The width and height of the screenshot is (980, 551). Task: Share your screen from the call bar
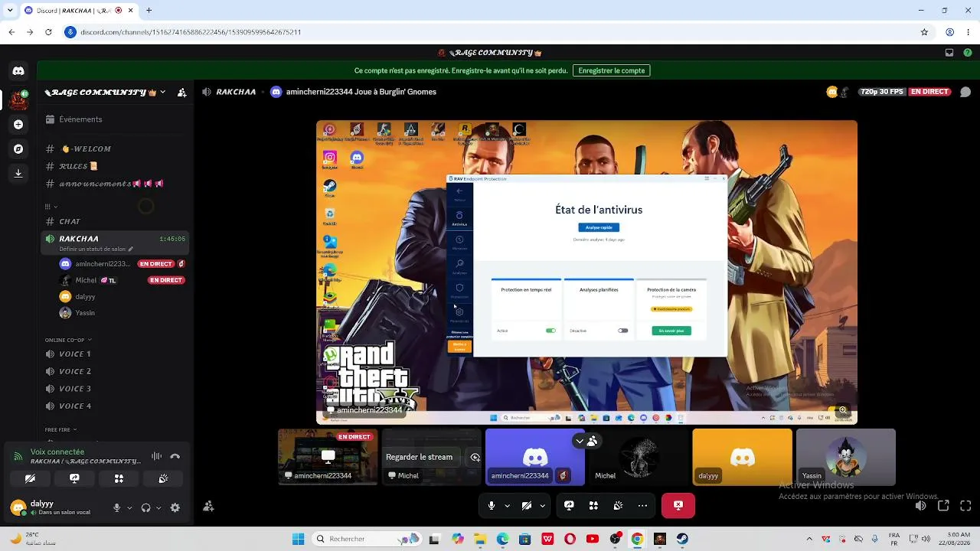(569, 506)
